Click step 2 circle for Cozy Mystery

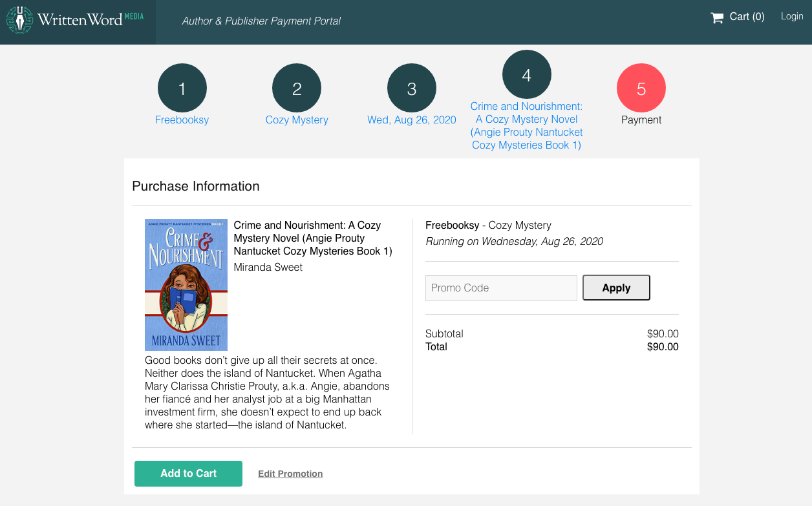coord(296,87)
